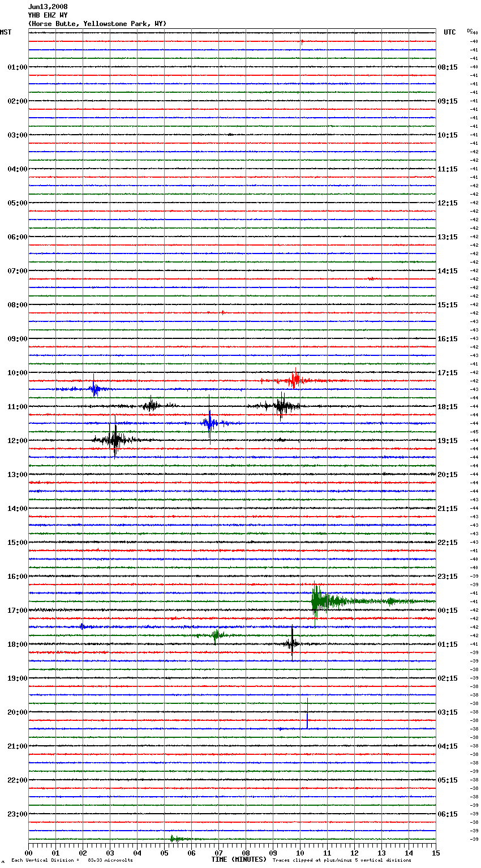Click the green burst on the 17:45 trace
This screenshot has width=481, height=868.
216,635
